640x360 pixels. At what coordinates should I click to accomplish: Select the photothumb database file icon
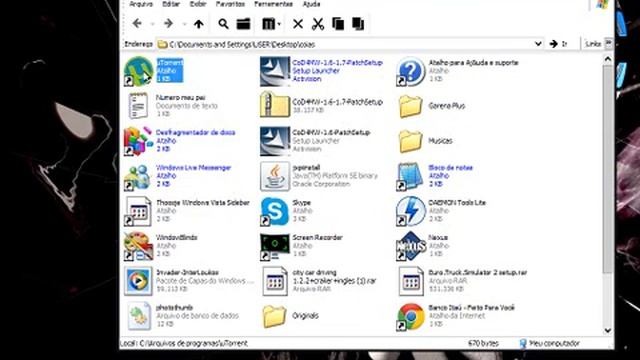[x=138, y=316]
